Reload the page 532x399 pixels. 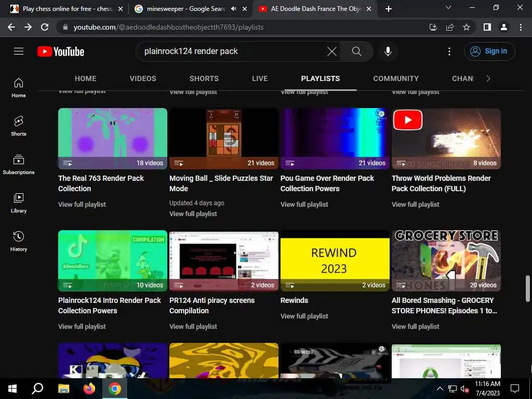click(x=45, y=27)
